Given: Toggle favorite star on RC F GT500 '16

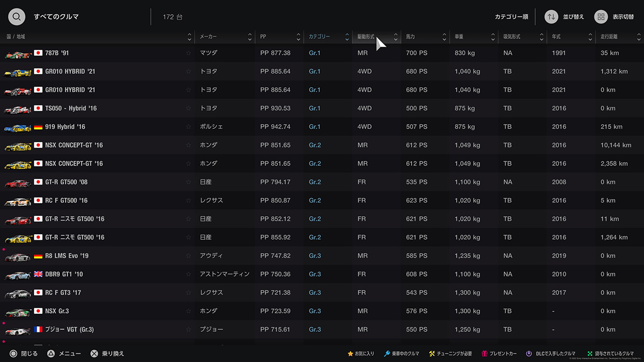Looking at the screenshot, I should point(189,200).
